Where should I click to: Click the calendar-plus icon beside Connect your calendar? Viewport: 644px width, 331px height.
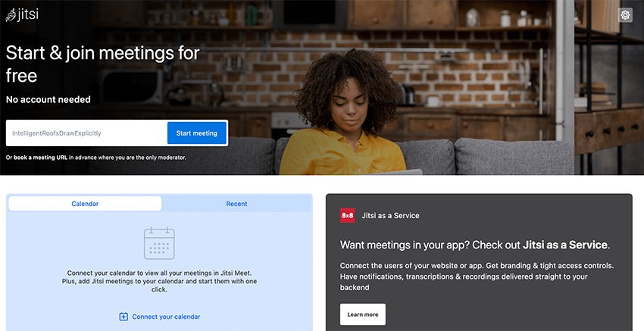(123, 317)
